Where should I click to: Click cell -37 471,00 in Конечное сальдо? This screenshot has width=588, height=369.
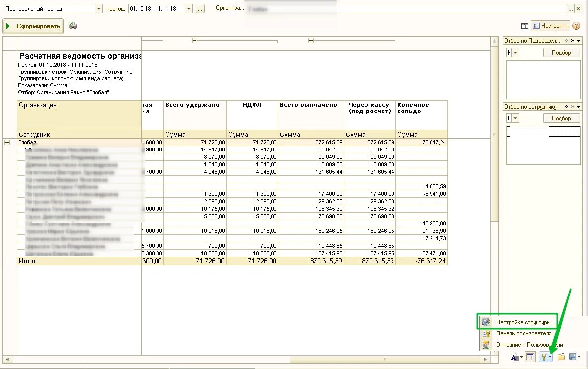point(422,253)
